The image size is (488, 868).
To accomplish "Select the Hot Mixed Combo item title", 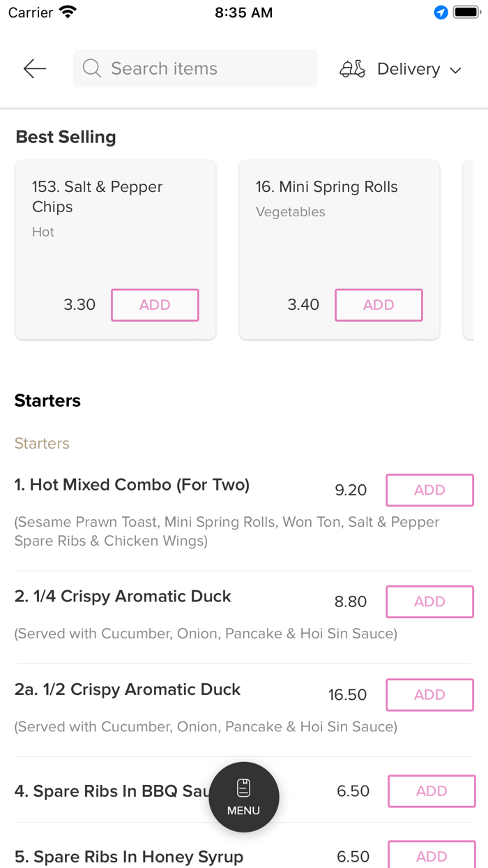I will (132, 485).
